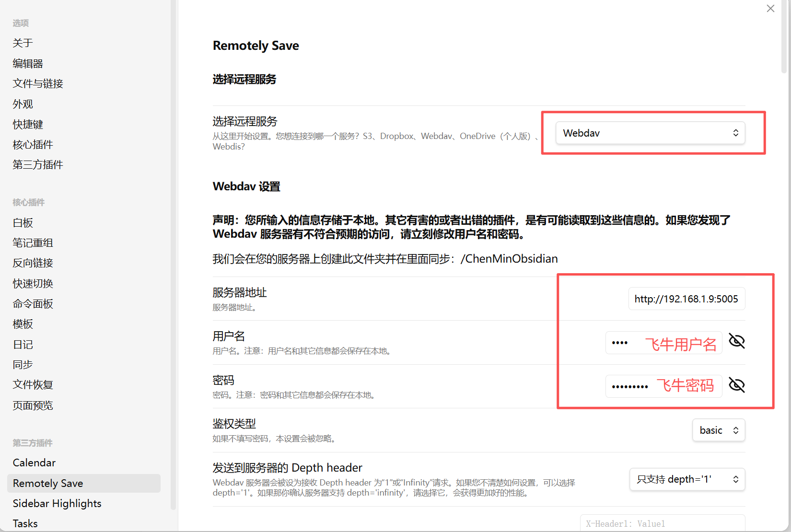Open the 外观 settings tab
This screenshot has height=532, width=791.
(23, 104)
